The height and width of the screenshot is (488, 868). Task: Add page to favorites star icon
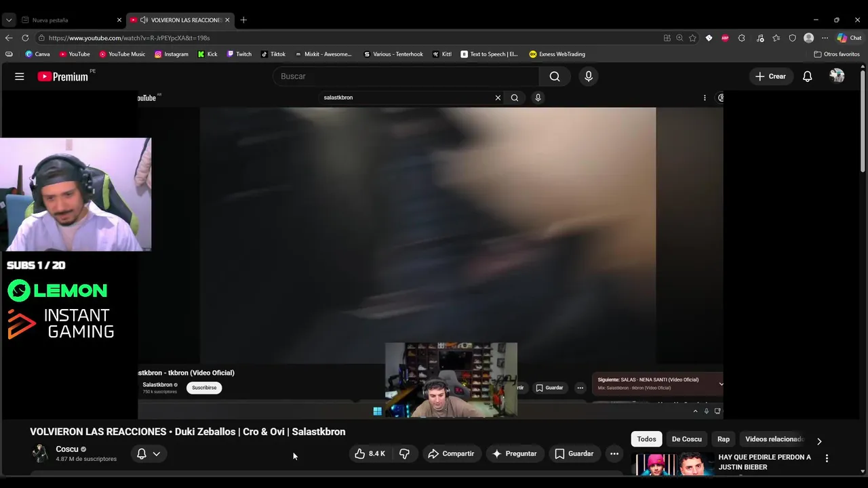pyautogui.click(x=692, y=38)
